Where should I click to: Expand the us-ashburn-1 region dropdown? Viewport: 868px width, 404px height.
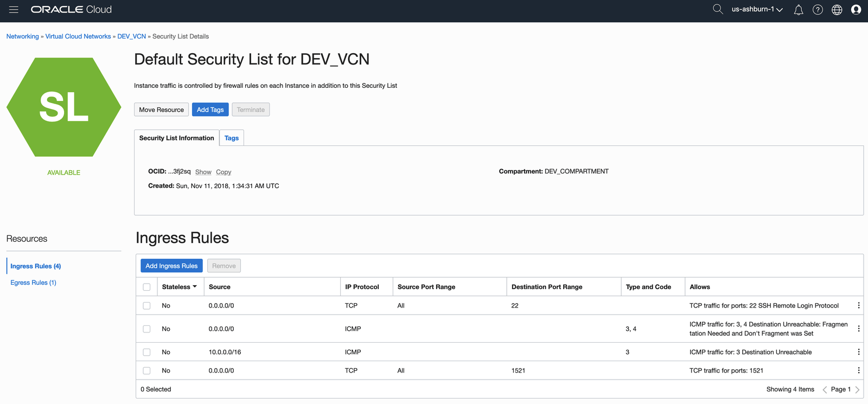[x=757, y=9]
